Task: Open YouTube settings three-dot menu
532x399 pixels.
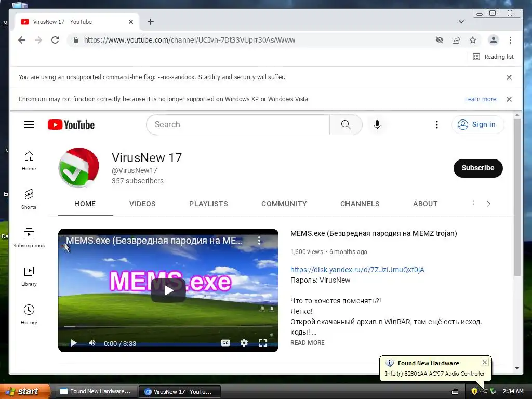Action: coord(436,125)
